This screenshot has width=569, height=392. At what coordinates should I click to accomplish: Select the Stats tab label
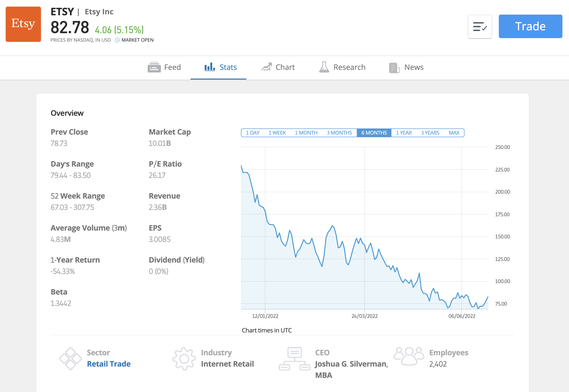pos(228,67)
